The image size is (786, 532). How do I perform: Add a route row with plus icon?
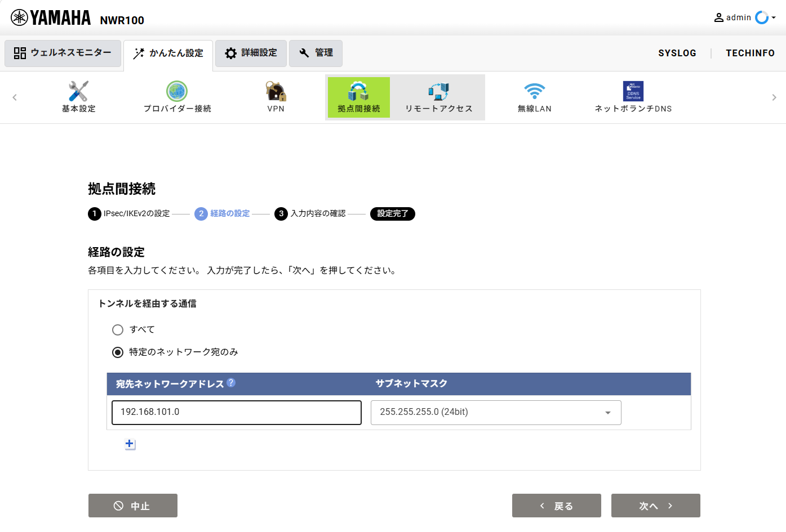click(x=130, y=444)
